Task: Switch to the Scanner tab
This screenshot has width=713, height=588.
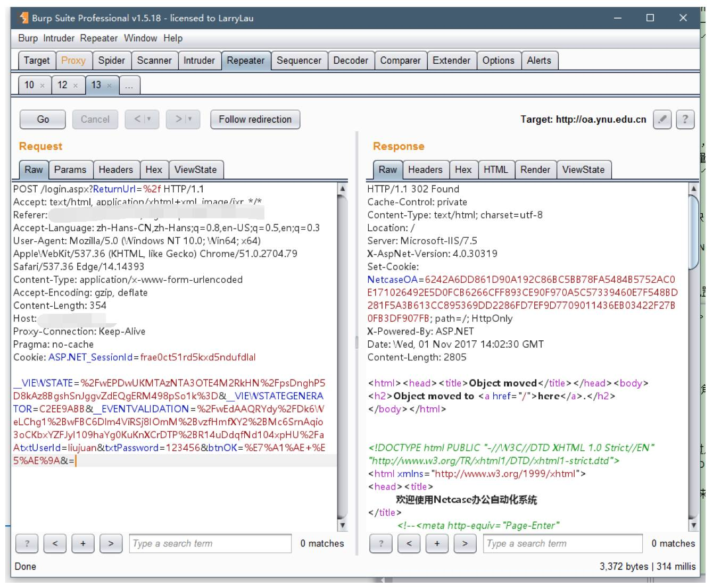Action: 154,61
